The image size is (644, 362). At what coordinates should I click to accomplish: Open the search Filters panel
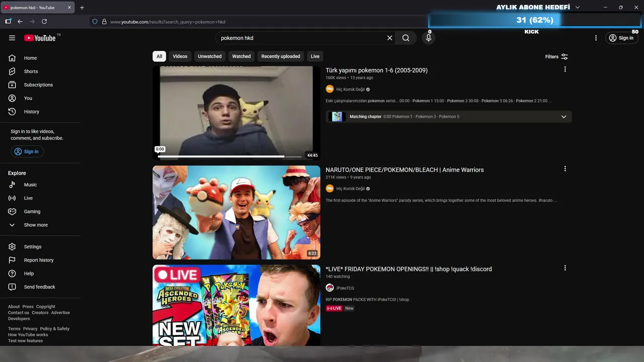pyautogui.click(x=556, y=57)
